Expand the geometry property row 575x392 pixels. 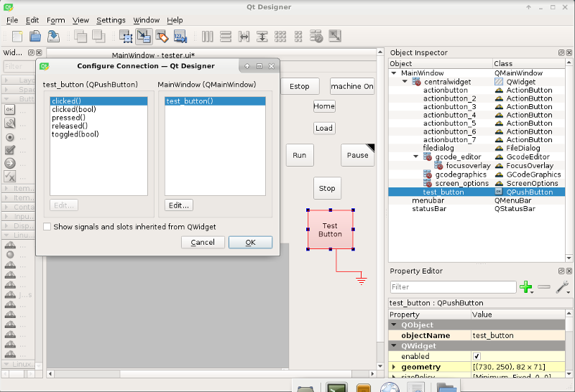[x=393, y=367]
